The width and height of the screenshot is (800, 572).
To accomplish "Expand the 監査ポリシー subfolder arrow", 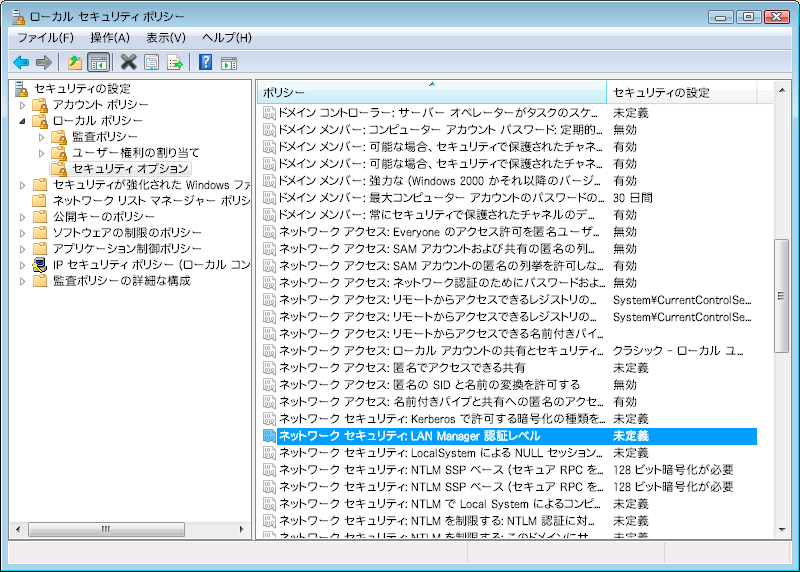I will tap(42, 137).
